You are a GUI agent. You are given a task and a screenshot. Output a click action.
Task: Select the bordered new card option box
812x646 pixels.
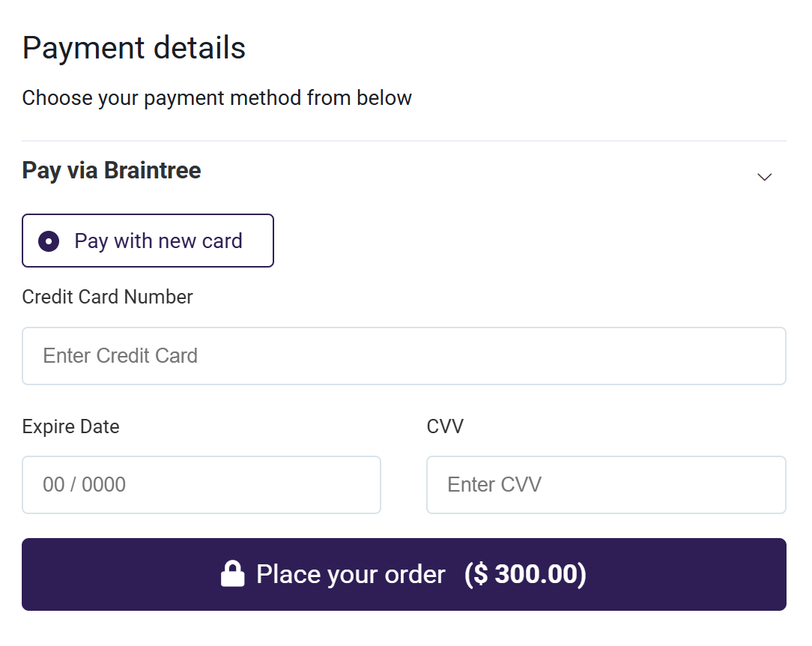click(148, 241)
